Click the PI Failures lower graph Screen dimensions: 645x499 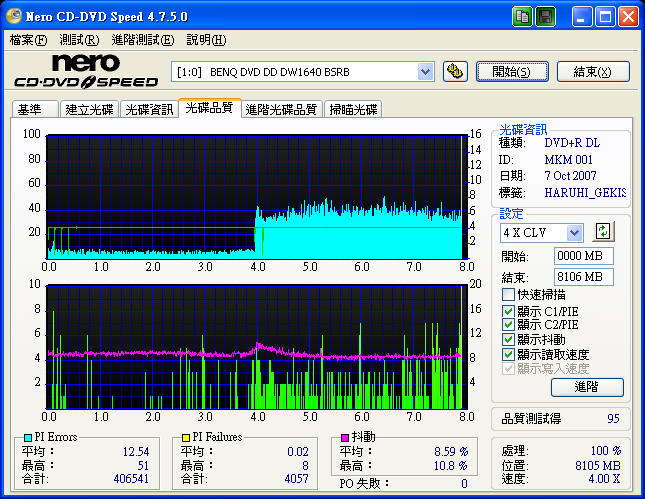tap(257, 347)
